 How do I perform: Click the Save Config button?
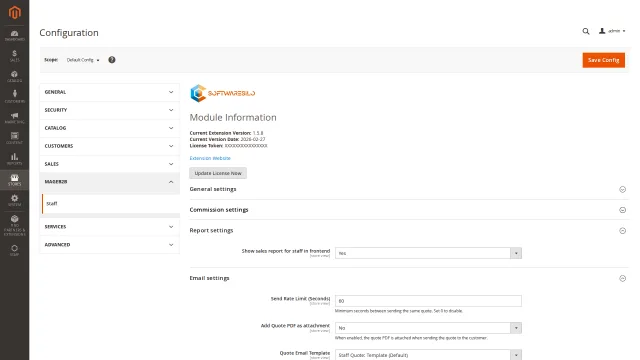point(603,60)
